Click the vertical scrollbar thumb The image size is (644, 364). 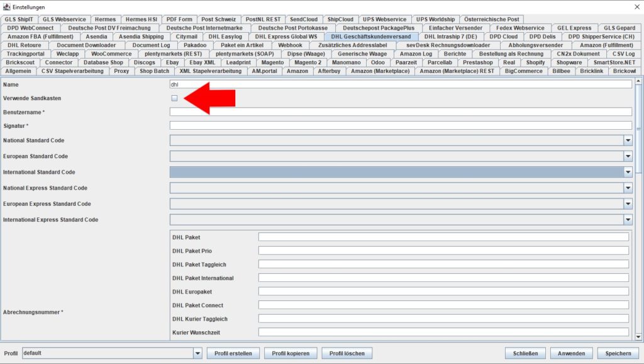point(638,128)
